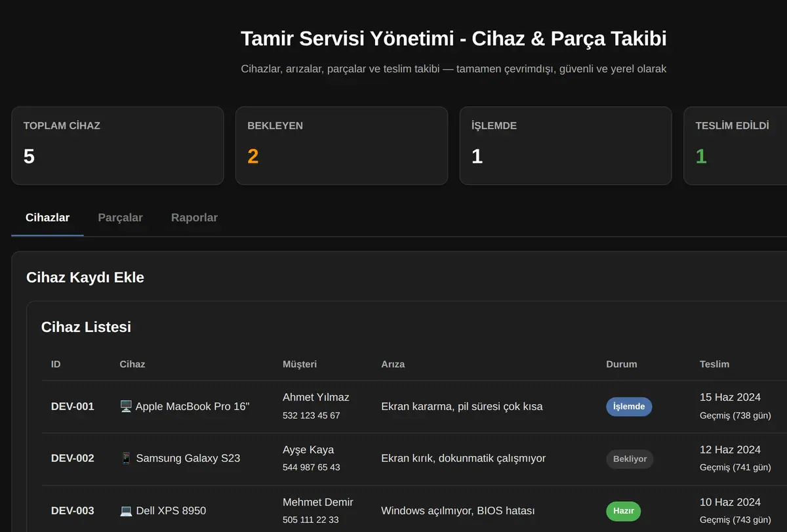This screenshot has height=532, width=787.
Task: Select the İşlemde summary card
Action: click(x=565, y=146)
